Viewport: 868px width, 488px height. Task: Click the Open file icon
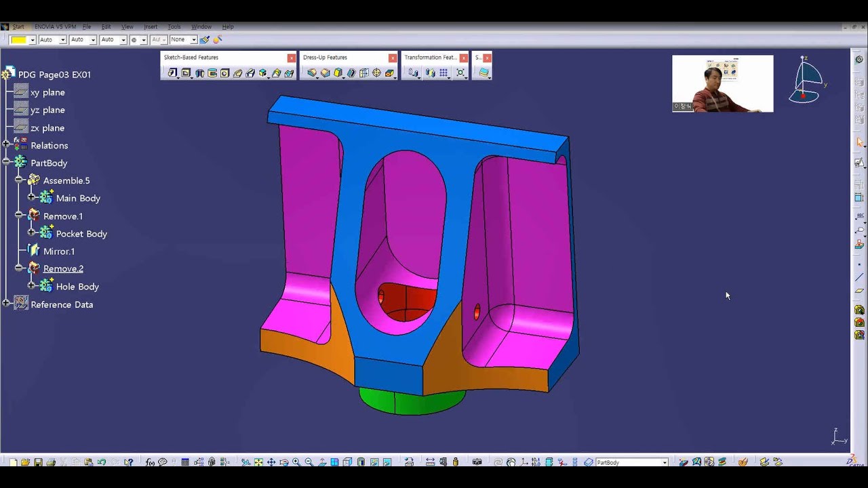point(25,462)
